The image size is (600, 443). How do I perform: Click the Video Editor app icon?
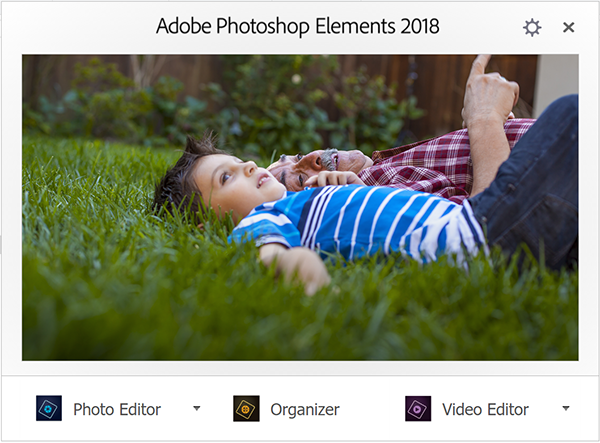(x=418, y=409)
